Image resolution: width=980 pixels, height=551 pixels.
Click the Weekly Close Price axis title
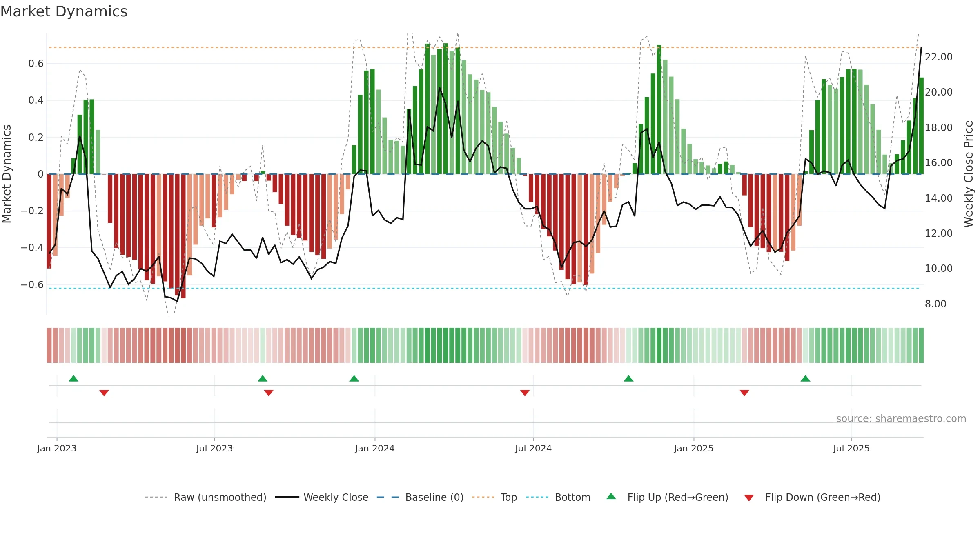969,174
